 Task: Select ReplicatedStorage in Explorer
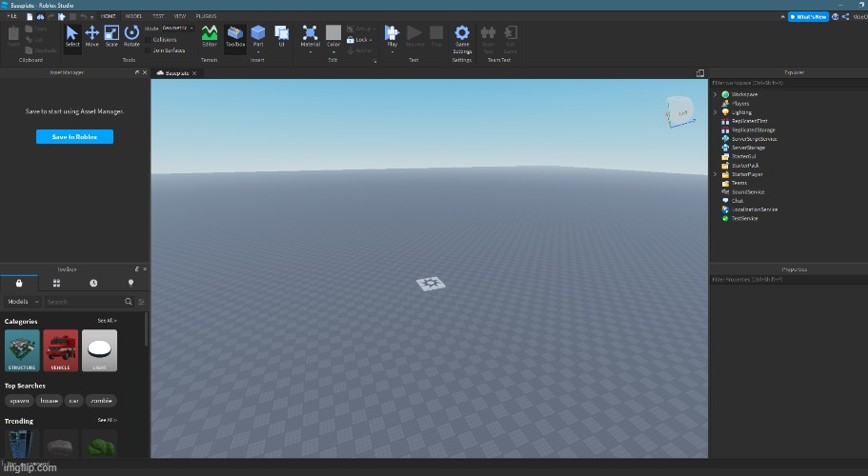[753, 129]
